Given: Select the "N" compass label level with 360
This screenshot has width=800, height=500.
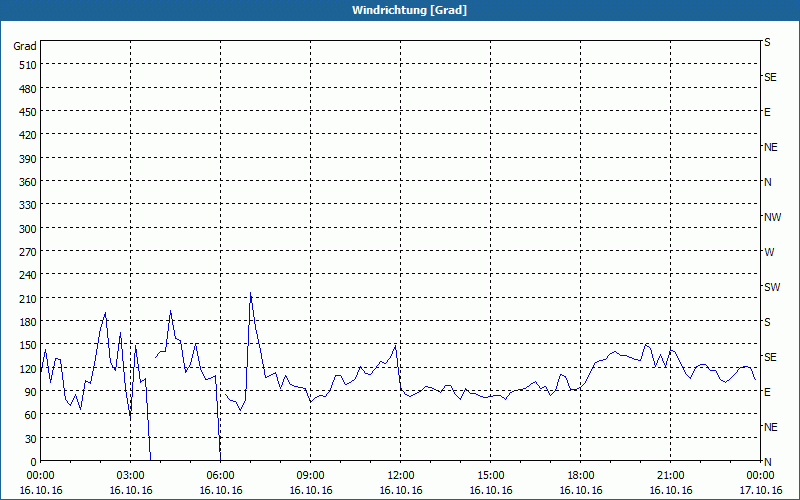Looking at the screenshot, I should click(x=768, y=182).
